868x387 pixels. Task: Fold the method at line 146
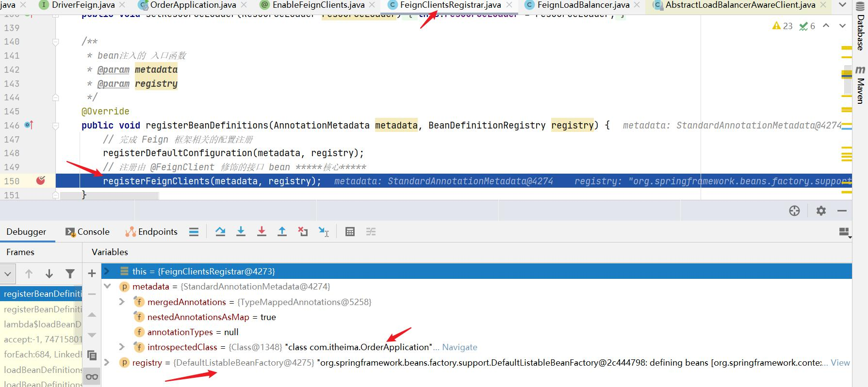pyautogui.click(x=55, y=126)
